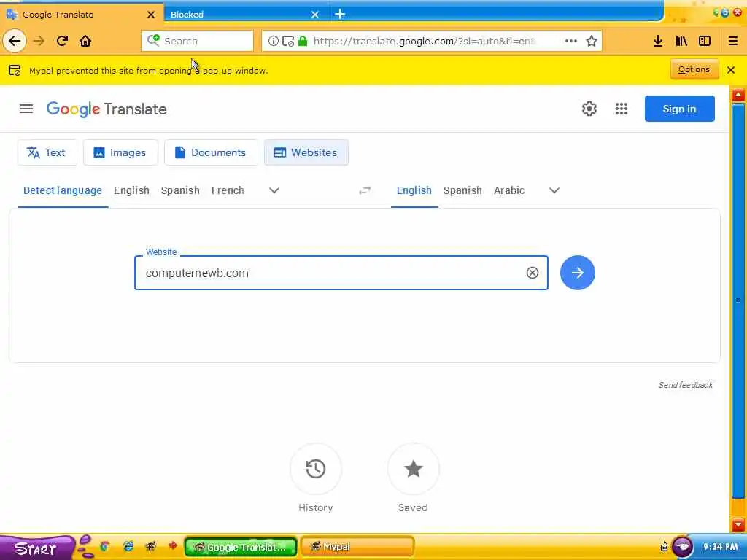Screen dimensions: 747x560
Task: Launch Internet Explorer from quick launch
Action: [x=128, y=547]
